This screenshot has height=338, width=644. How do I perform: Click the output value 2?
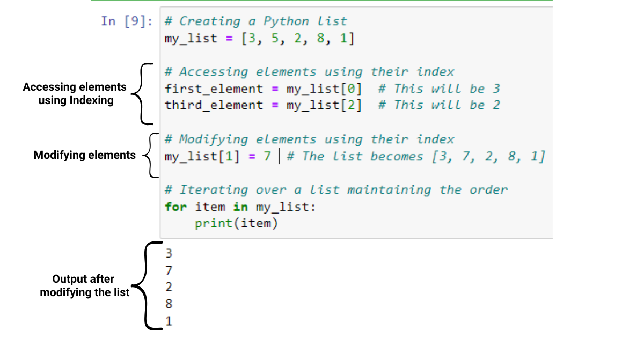169,287
